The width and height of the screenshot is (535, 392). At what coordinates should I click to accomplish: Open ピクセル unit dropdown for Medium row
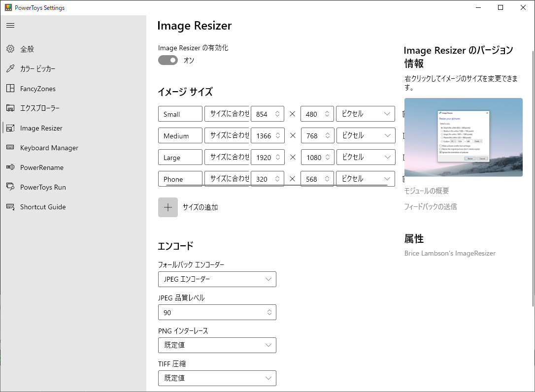(x=366, y=135)
